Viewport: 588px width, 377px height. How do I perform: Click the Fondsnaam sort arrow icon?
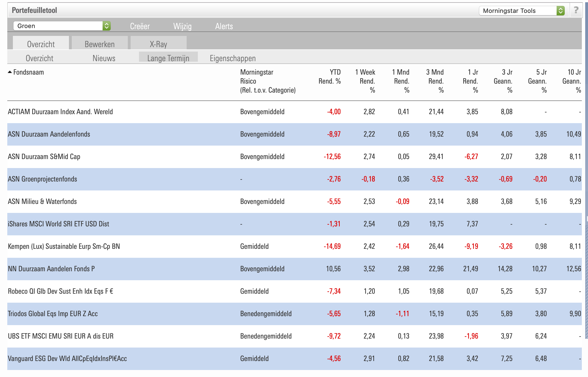pos(10,72)
